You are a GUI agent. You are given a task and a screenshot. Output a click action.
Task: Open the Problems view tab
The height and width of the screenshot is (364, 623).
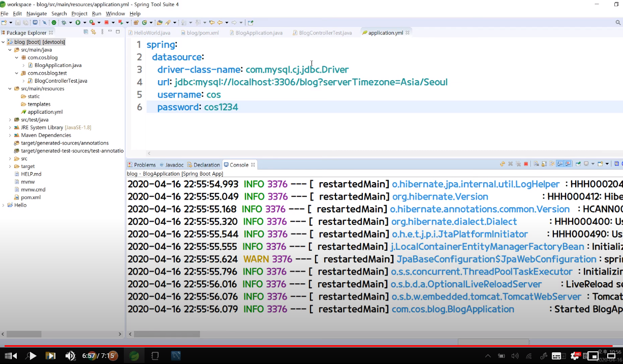pos(142,164)
